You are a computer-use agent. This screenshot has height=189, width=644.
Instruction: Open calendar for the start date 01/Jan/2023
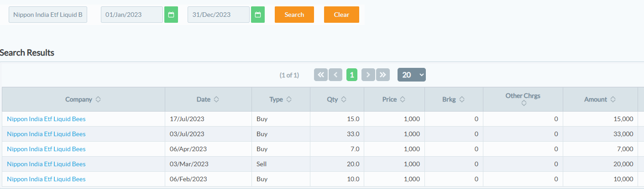point(171,15)
